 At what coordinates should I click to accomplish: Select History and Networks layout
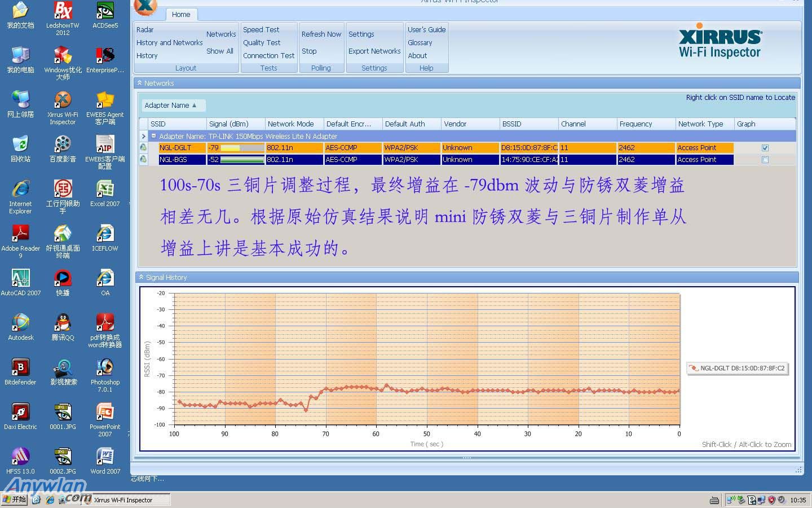[x=169, y=42]
